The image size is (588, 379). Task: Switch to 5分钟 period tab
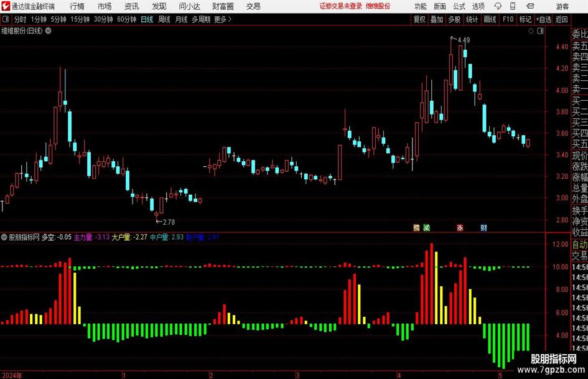coord(58,19)
